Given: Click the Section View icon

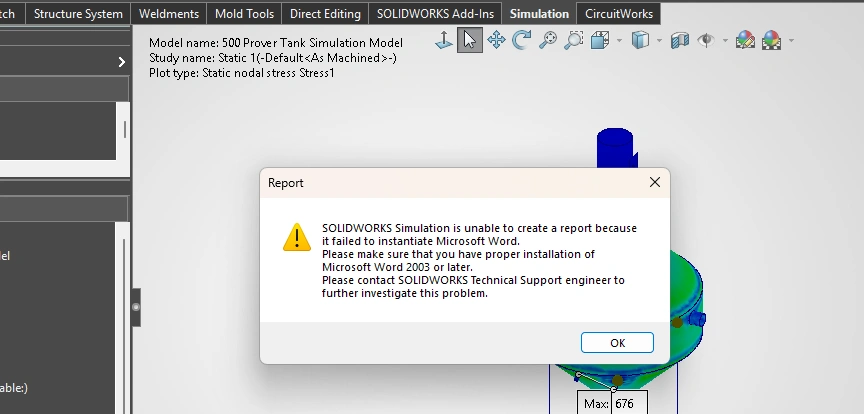Looking at the screenshot, I should click(680, 40).
